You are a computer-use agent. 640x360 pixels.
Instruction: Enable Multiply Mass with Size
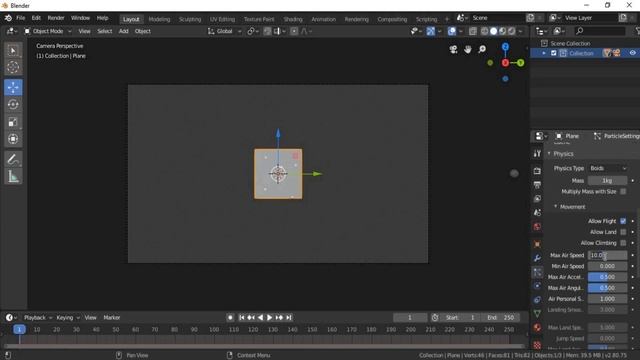(x=623, y=191)
